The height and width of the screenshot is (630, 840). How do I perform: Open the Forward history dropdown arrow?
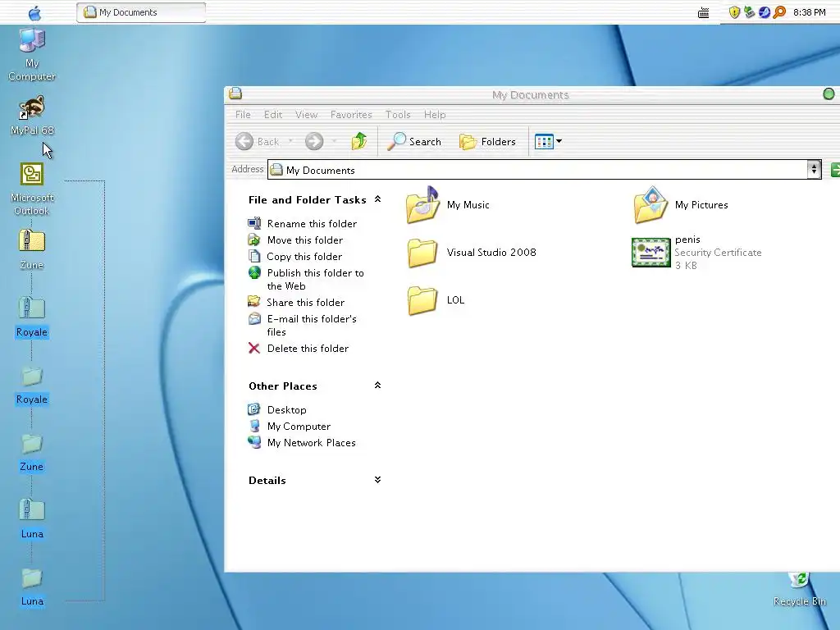tap(335, 141)
